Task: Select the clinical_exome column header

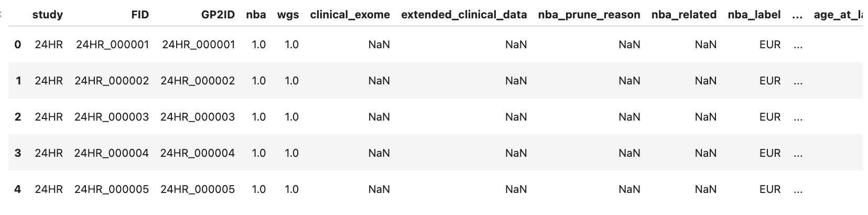Action: pos(350,15)
